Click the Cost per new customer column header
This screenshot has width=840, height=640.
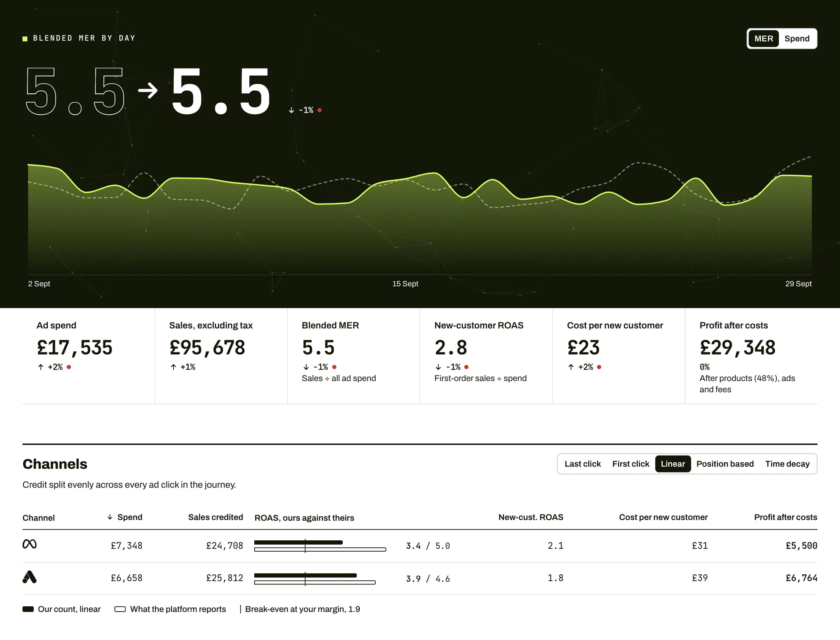point(663,517)
